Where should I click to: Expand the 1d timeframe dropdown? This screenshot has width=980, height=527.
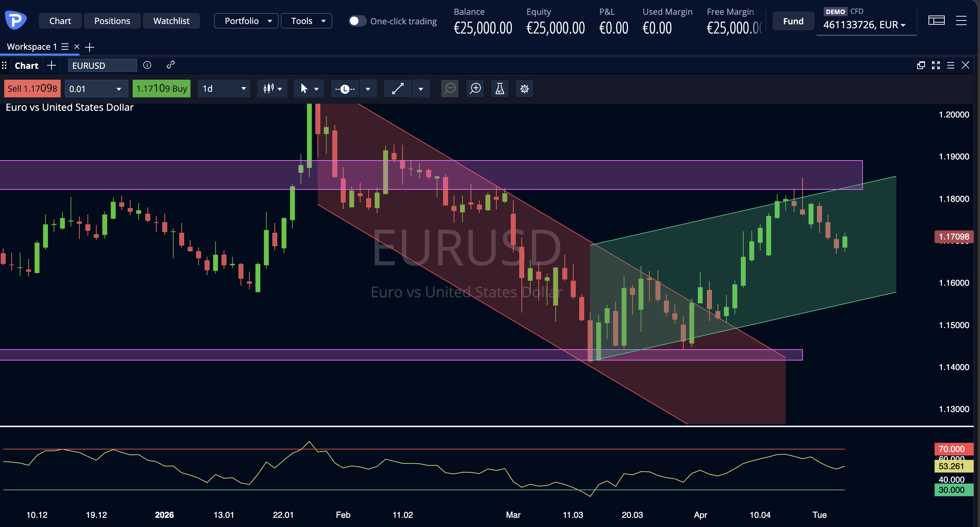point(224,89)
